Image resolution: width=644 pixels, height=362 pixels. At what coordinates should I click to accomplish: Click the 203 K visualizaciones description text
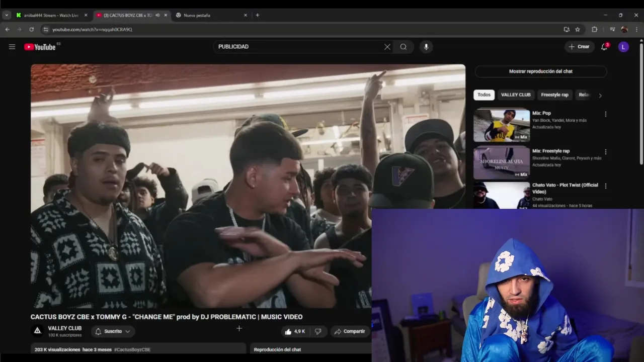point(57,349)
